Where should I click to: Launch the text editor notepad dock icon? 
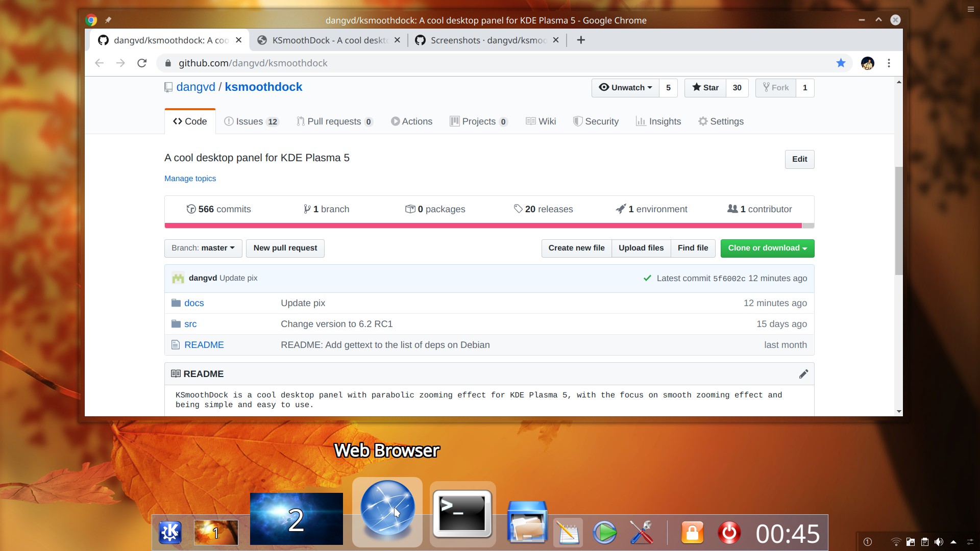(568, 533)
